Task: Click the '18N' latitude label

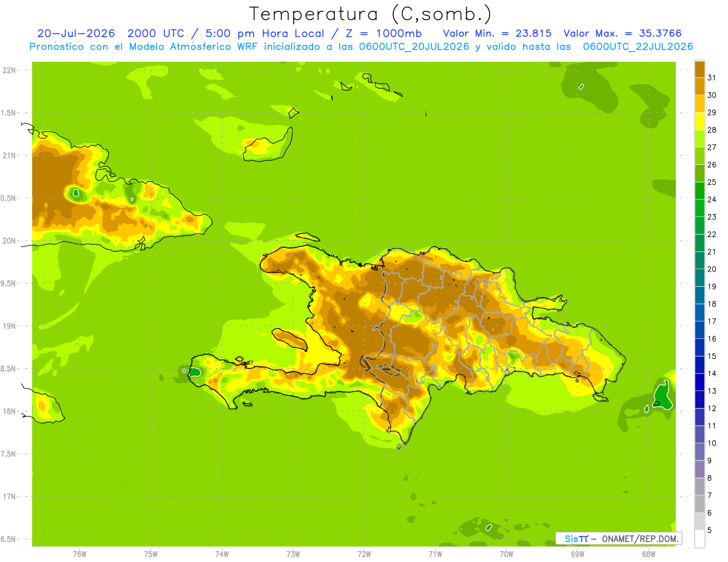Action: coord(9,411)
